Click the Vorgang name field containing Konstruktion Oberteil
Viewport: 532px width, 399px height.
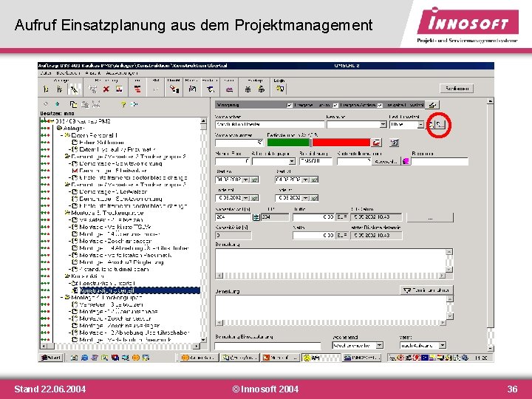(x=270, y=125)
